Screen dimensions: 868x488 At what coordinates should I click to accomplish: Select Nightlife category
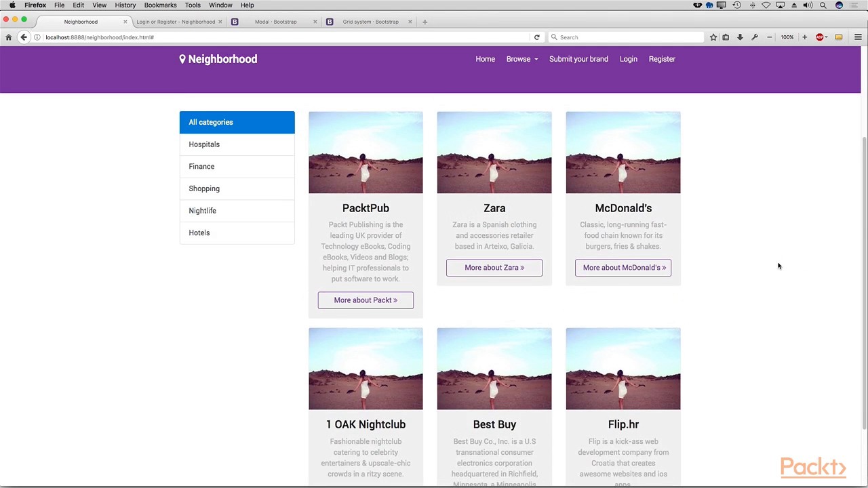tap(237, 211)
